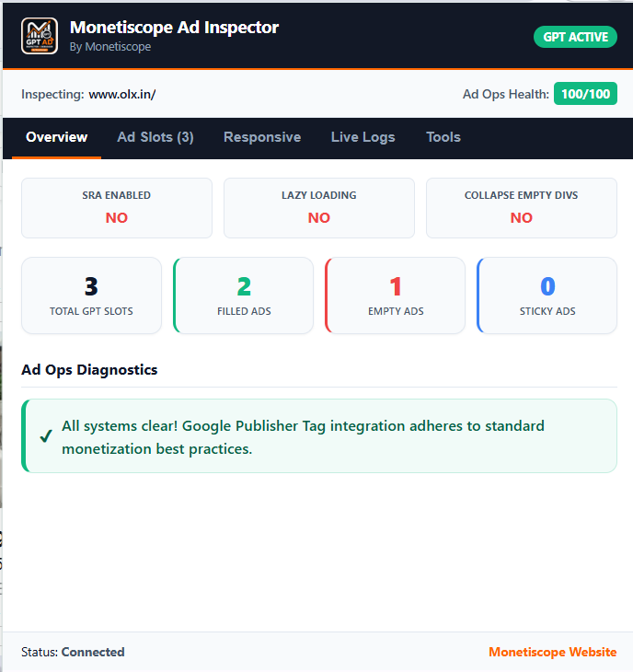This screenshot has width=633, height=672.
Task: Select the LAZY LOADING status card
Action: [x=319, y=208]
